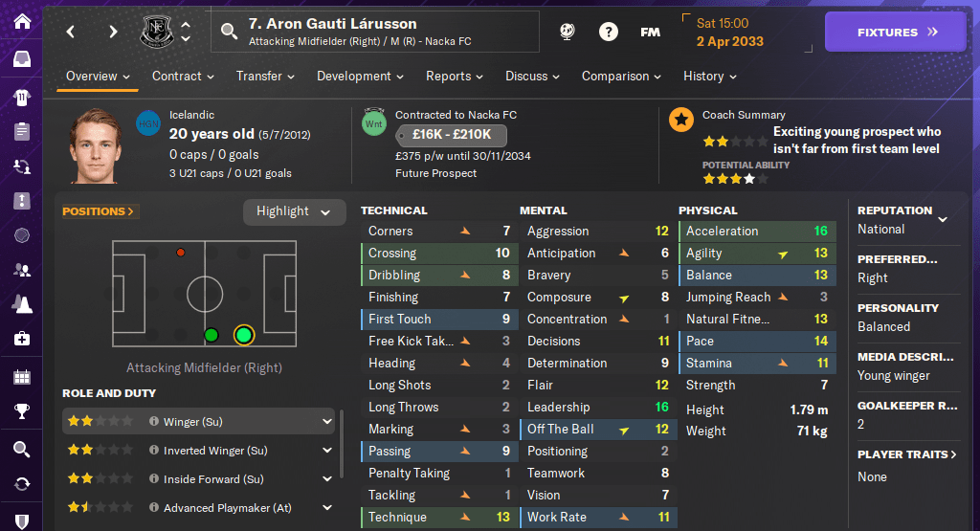Open the Inbox tray icon
980x531 pixels.
pos(21,59)
